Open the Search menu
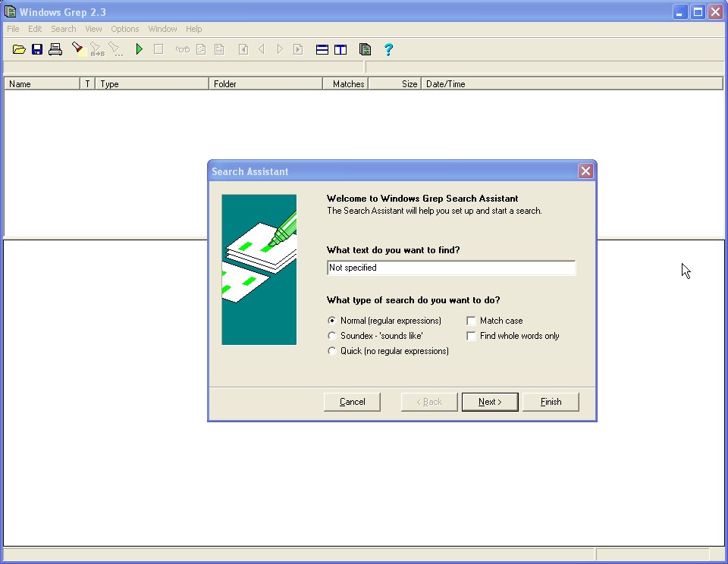Image resolution: width=728 pixels, height=564 pixels. (64, 29)
